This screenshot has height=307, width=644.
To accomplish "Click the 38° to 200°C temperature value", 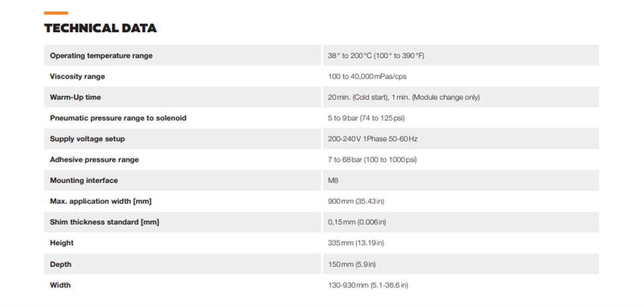I will pyautogui.click(x=376, y=56).
